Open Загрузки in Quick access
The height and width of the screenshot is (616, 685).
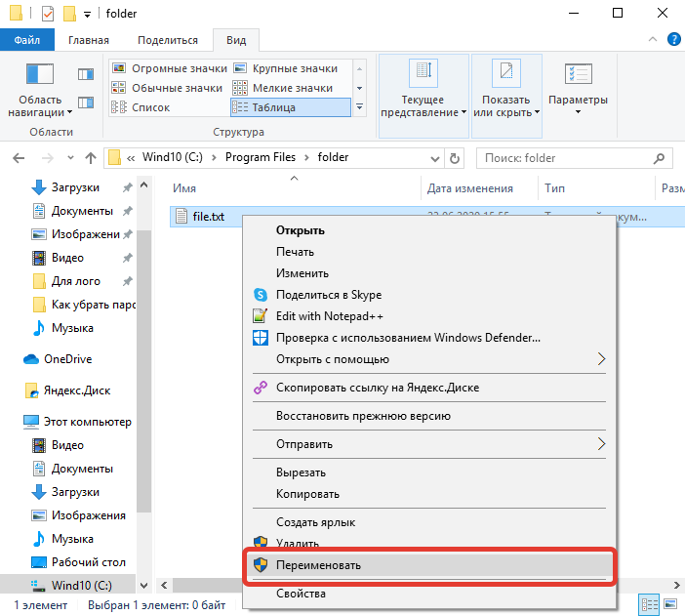point(75,187)
